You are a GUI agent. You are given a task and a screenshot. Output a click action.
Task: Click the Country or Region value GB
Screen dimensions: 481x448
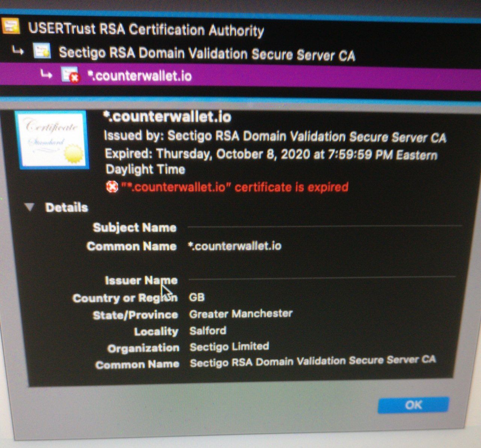pos(197,297)
